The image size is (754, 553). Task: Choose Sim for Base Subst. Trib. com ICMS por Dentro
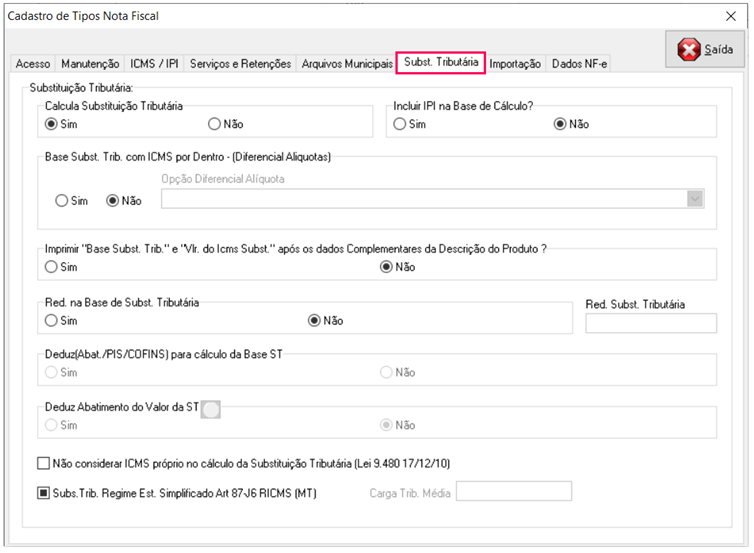(x=62, y=200)
